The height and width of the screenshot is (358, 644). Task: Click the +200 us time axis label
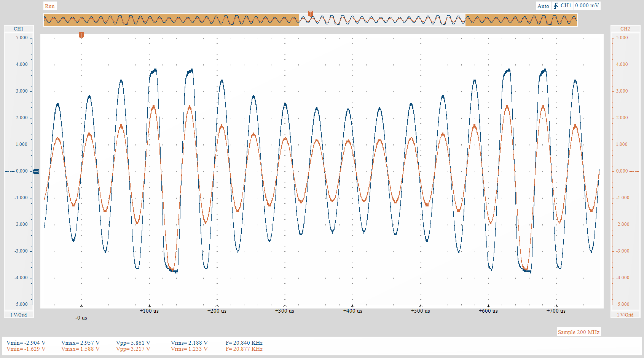[217, 311]
